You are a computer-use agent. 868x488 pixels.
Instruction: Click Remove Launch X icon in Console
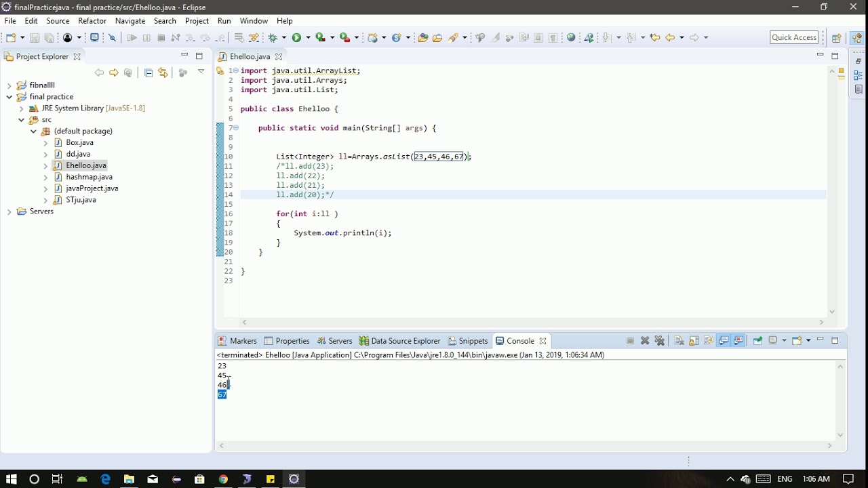tap(645, 341)
